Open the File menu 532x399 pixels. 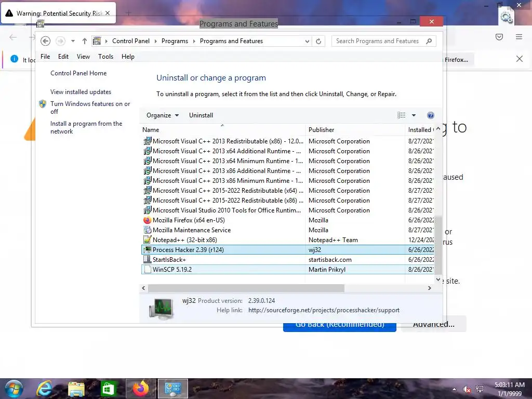[45, 57]
